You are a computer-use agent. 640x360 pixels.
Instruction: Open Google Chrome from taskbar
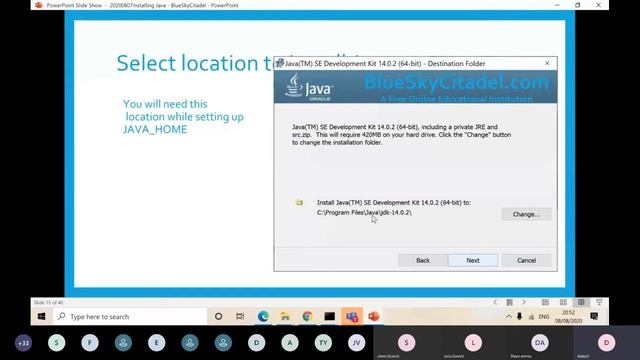[307, 316]
